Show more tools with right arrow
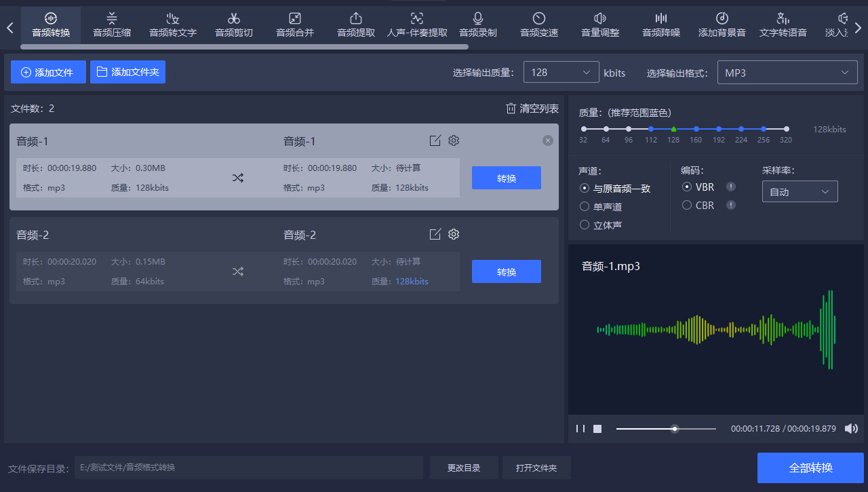Screen dimensions: 868x492 (x=858, y=28)
